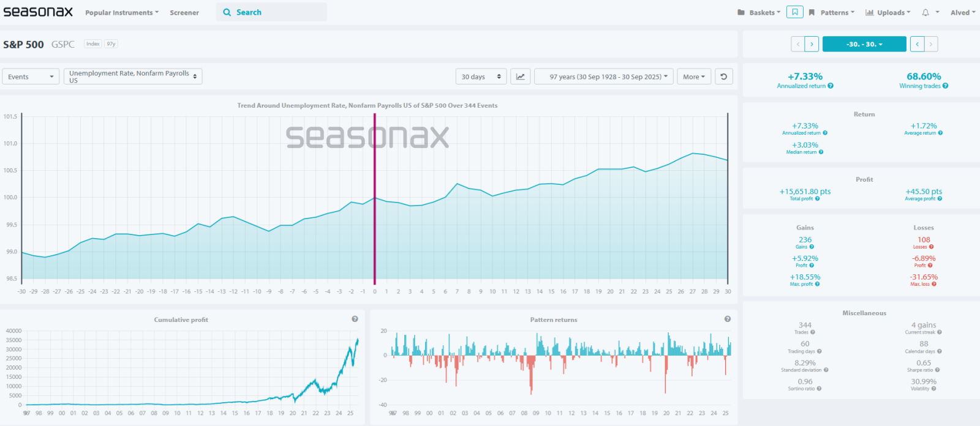980x426 pixels.
Task: Open the 30 days range dropdown
Action: [x=481, y=77]
